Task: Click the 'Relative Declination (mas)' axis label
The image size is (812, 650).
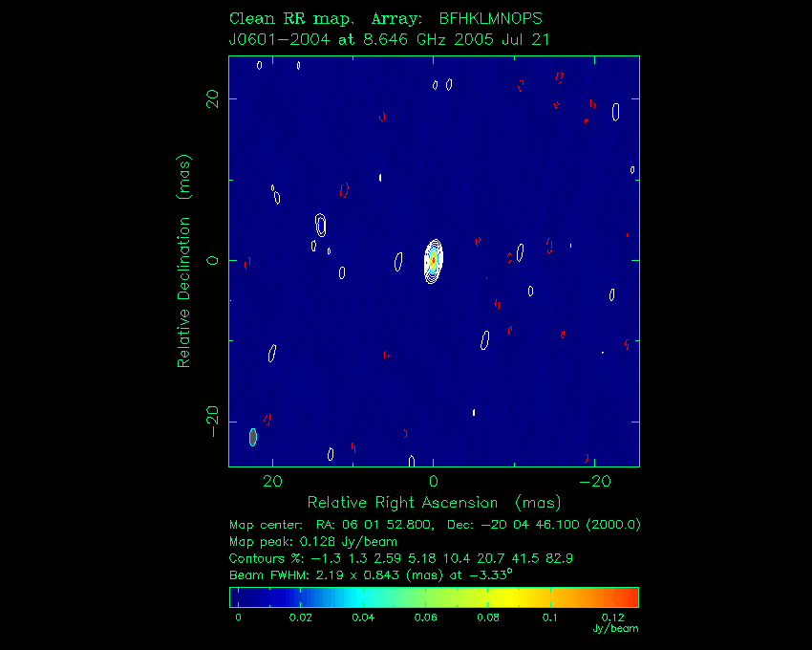Action: (183, 261)
